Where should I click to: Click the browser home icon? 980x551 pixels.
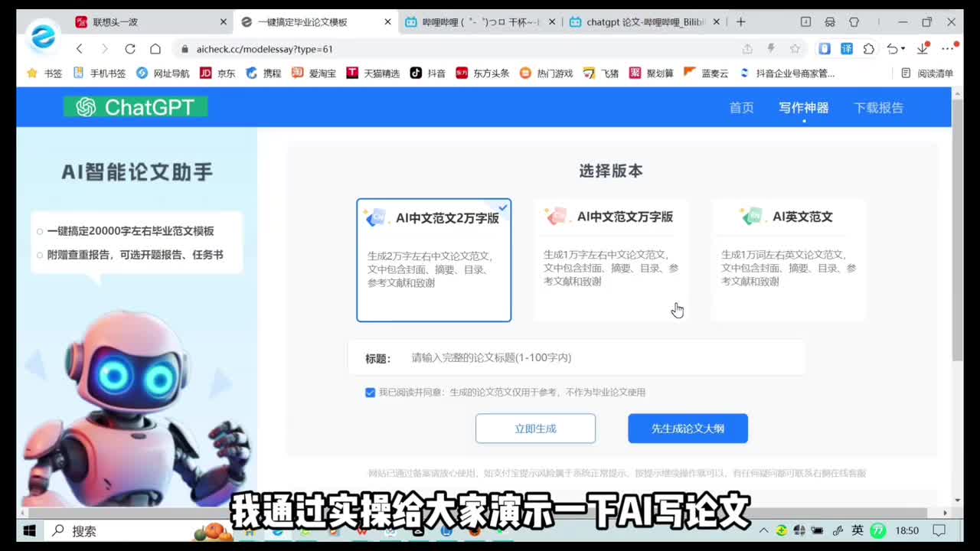(155, 49)
